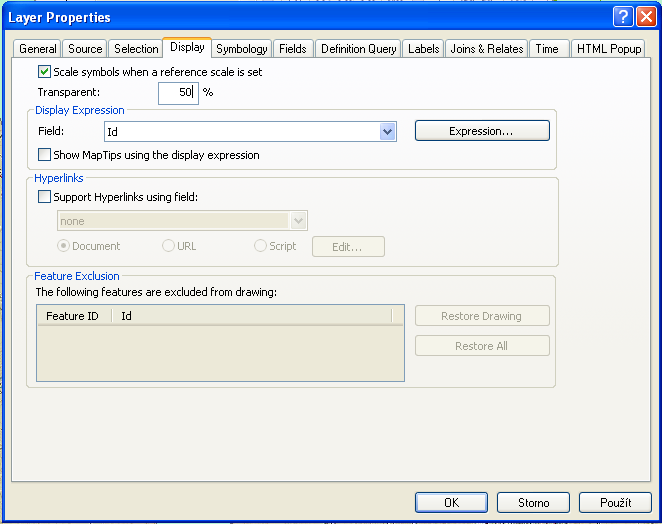Viewport: 662px width, 524px height.
Task: Click the Restore Drawing button
Action: [482, 316]
